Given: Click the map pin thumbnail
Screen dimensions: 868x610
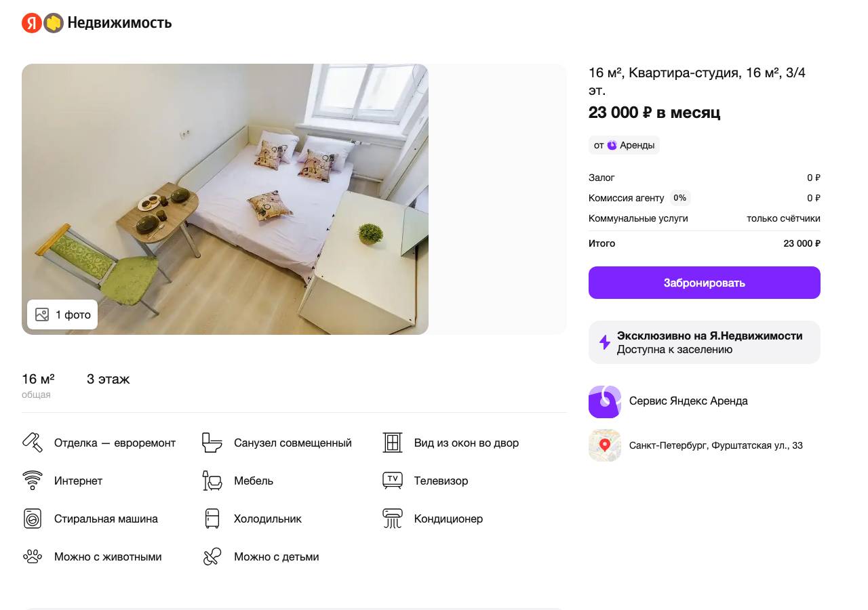Looking at the screenshot, I should (x=605, y=445).
